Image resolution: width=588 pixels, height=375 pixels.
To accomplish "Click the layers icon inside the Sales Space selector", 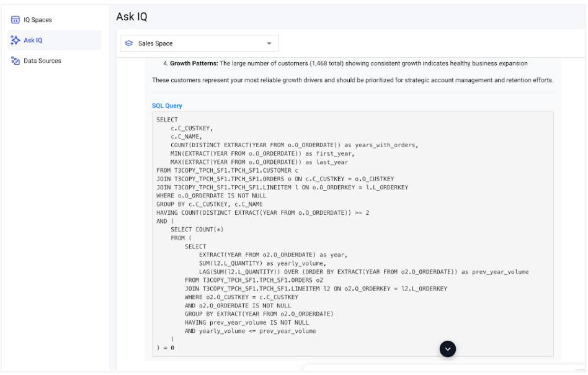I will pos(128,43).
